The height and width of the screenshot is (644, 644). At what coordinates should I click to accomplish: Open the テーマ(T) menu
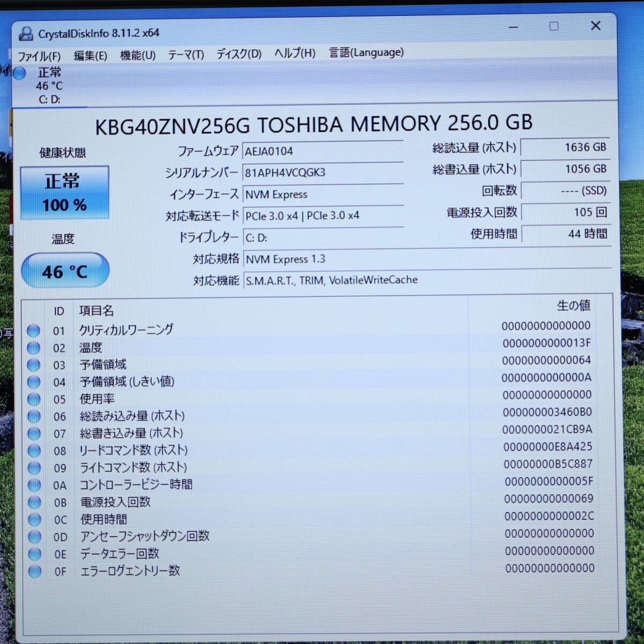[186, 54]
